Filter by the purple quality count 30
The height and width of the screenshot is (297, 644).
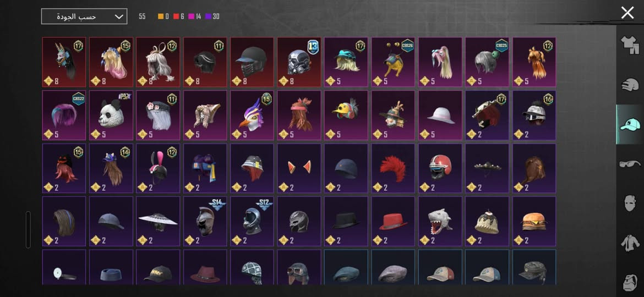pyautogui.click(x=213, y=16)
